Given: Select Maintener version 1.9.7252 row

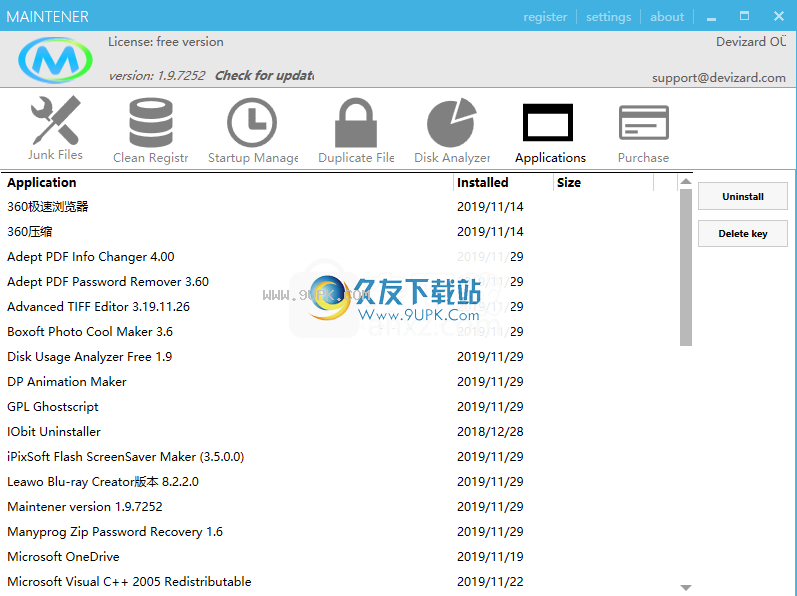Looking at the screenshot, I should point(340,507).
